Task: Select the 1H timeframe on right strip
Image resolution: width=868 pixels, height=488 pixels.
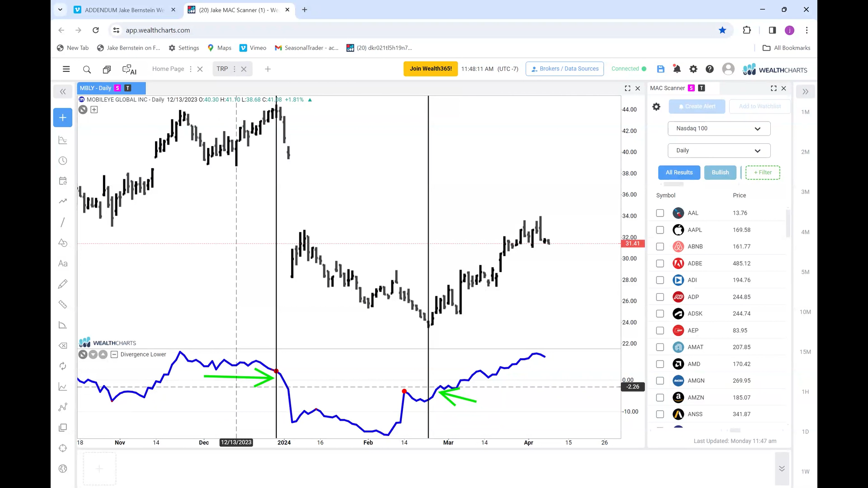Action: [805, 392]
